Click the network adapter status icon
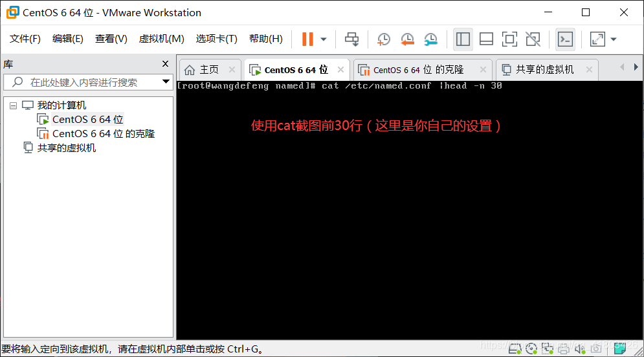The width and height of the screenshot is (644, 357). pos(547,349)
